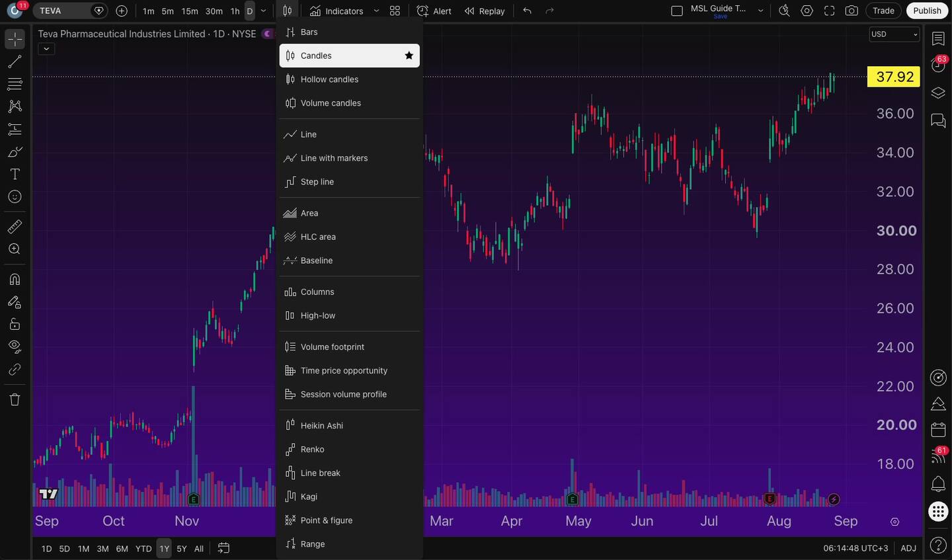Viewport: 952px width, 560px height.
Task: Open the Fibonacci retracement tools
Action: coord(15,84)
